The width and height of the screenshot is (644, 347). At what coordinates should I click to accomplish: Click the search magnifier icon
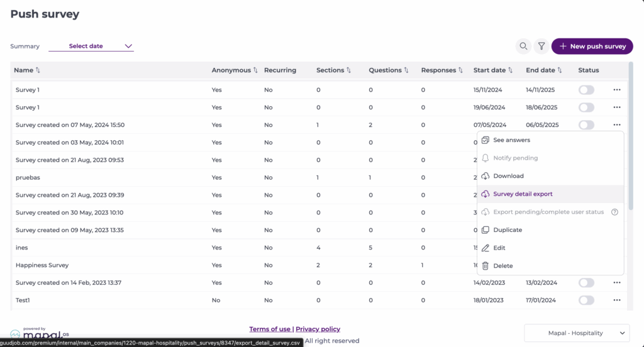pyautogui.click(x=523, y=47)
